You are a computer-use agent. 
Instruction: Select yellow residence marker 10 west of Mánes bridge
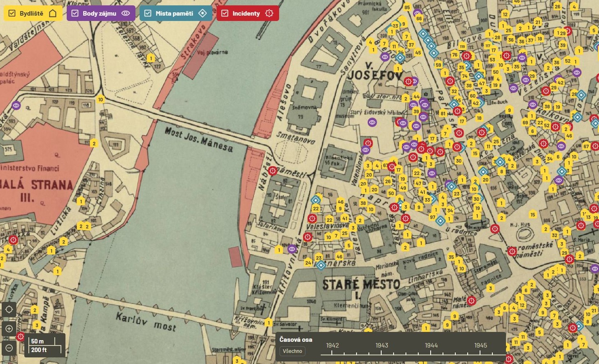(x=100, y=100)
